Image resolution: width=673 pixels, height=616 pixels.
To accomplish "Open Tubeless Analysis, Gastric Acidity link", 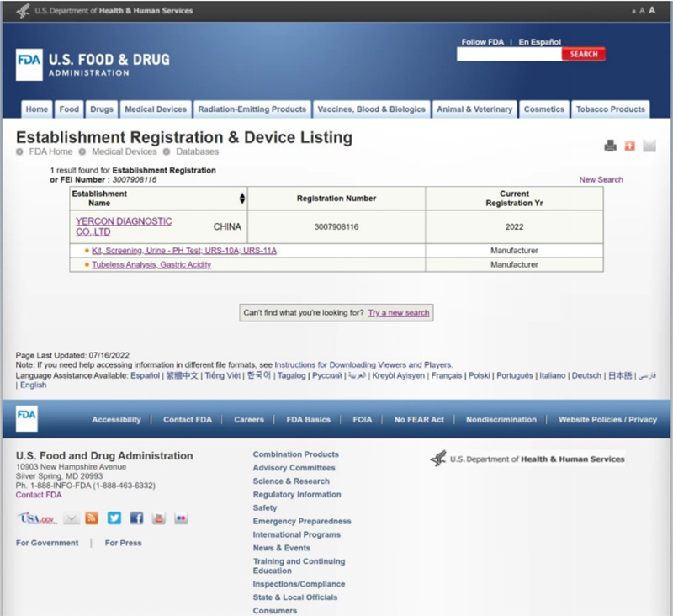I will [151, 264].
